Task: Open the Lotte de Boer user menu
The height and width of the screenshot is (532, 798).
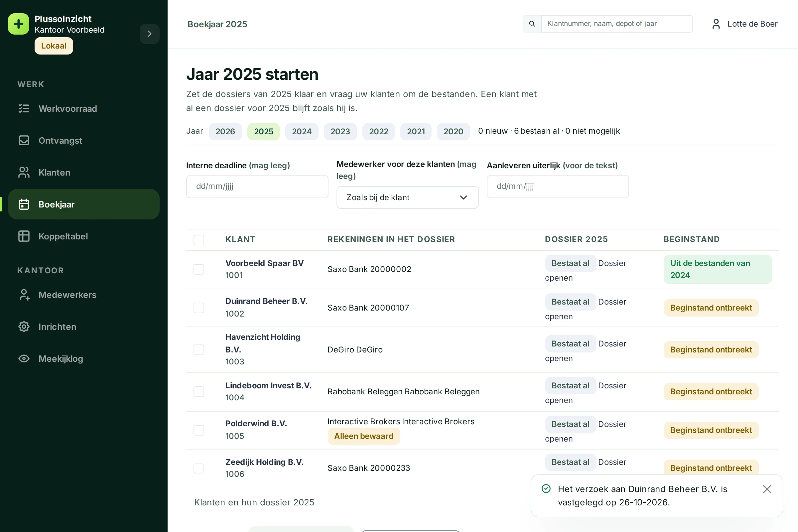Action: [x=745, y=24]
